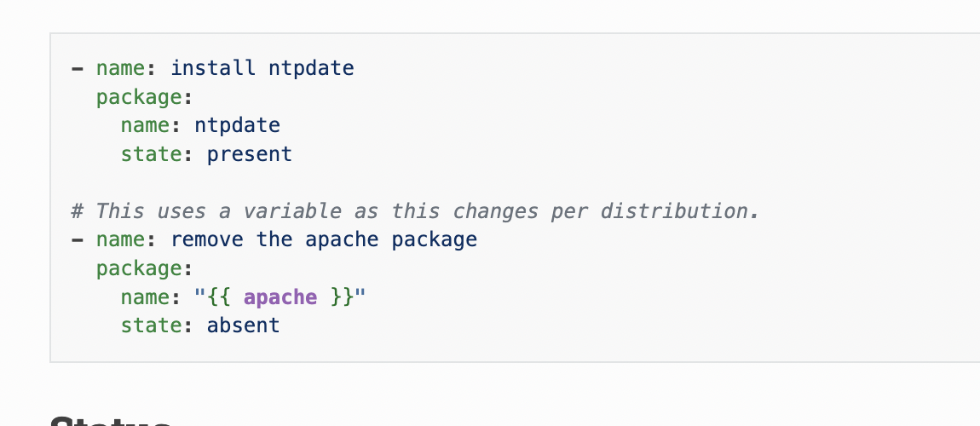Click the hash symbol starting the comment
This screenshot has height=426, width=980.
tap(78, 211)
